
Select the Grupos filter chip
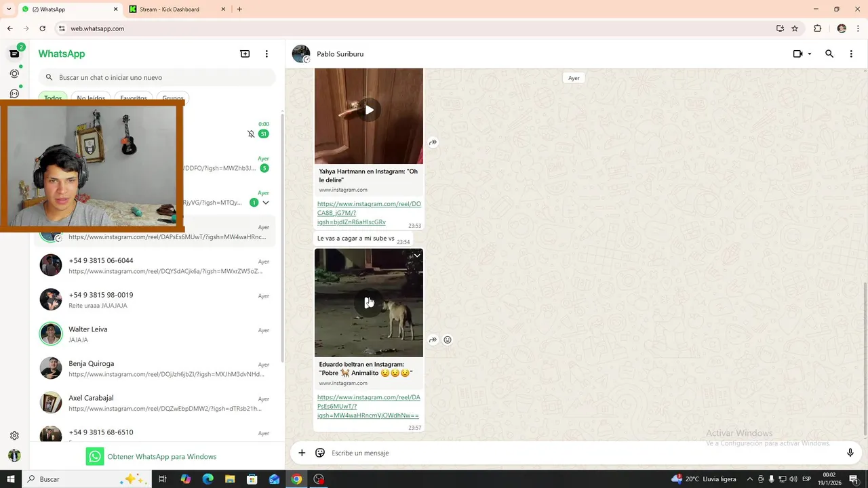pos(173,98)
